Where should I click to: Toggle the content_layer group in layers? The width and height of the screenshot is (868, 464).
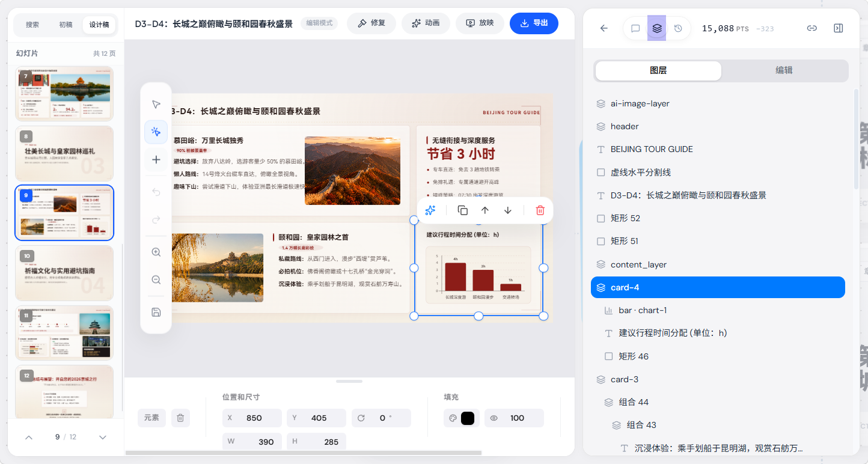pyautogui.click(x=601, y=264)
